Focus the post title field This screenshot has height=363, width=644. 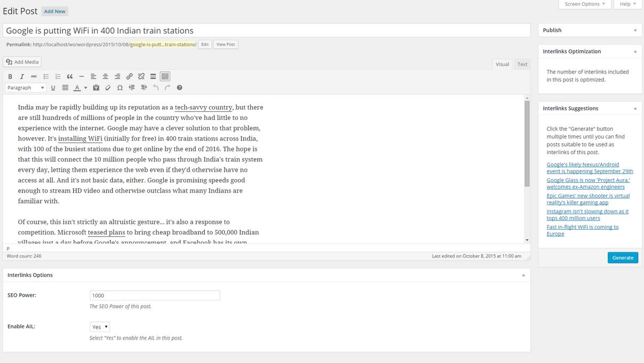coord(267,30)
